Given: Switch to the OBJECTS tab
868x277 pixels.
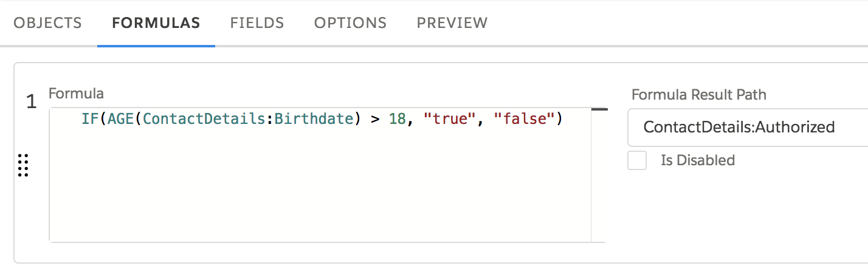Looking at the screenshot, I should coord(47,23).
